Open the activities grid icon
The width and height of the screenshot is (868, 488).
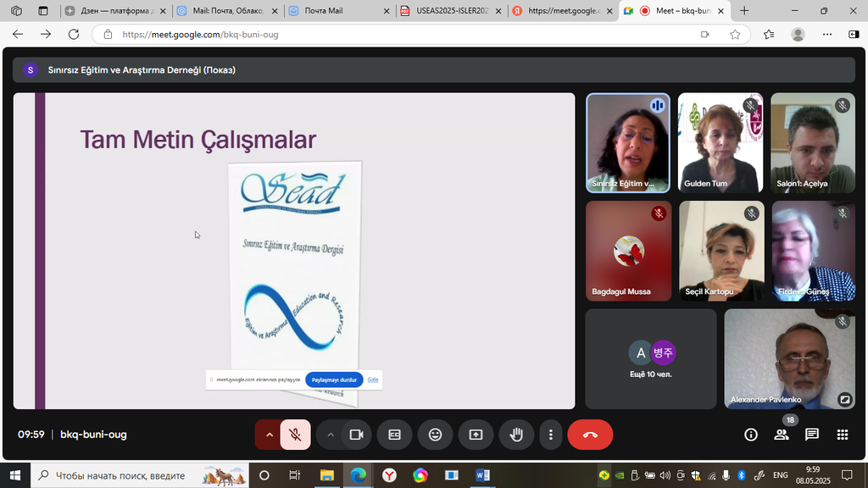tap(842, 435)
